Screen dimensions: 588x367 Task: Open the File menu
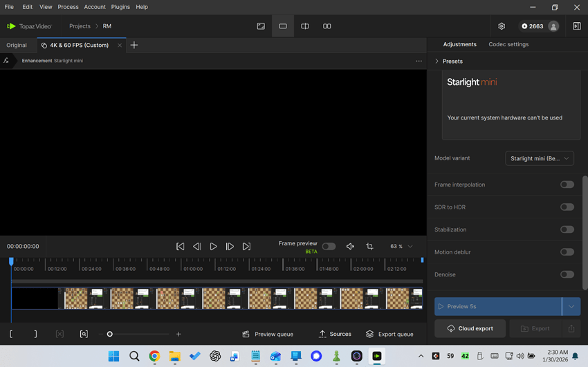click(9, 7)
